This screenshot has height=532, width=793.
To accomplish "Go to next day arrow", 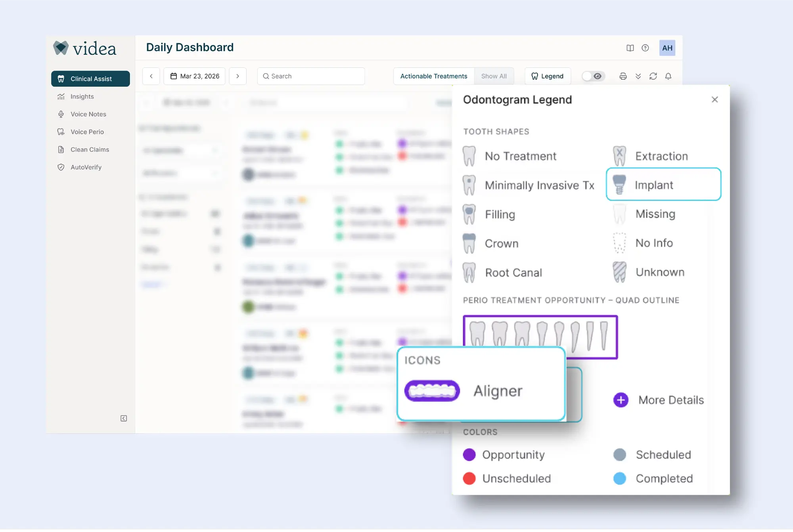I will [x=238, y=76].
